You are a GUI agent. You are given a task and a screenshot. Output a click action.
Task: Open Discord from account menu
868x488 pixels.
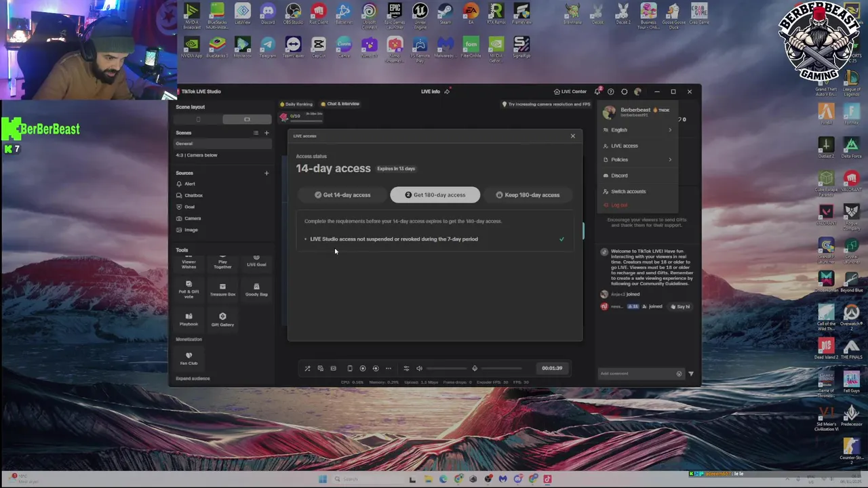coord(637,176)
